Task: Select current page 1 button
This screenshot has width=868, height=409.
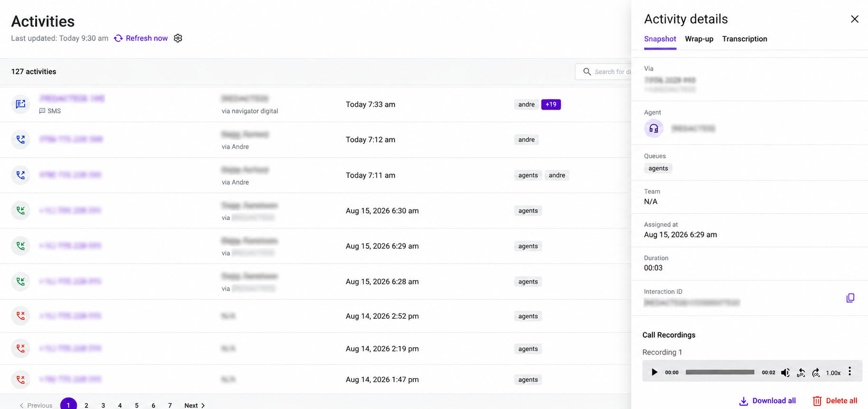Action: tap(68, 404)
